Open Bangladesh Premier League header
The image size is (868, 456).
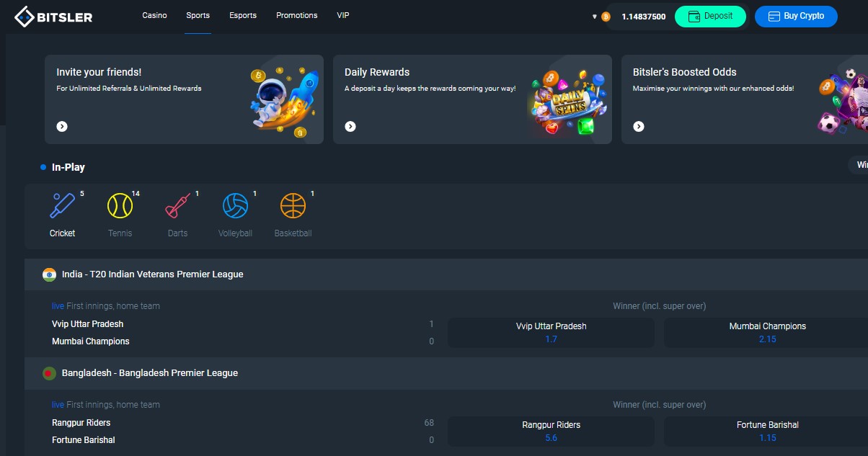pyautogui.click(x=446, y=373)
